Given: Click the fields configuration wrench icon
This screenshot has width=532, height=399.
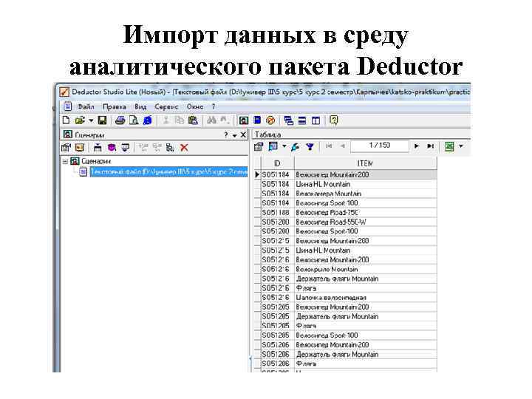Looking at the screenshot, I should pos(295,146).
